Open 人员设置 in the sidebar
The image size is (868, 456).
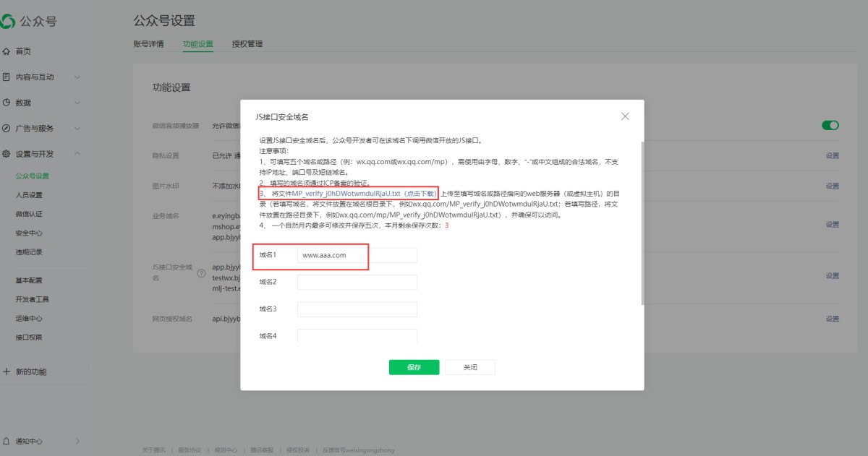point(29,195)
